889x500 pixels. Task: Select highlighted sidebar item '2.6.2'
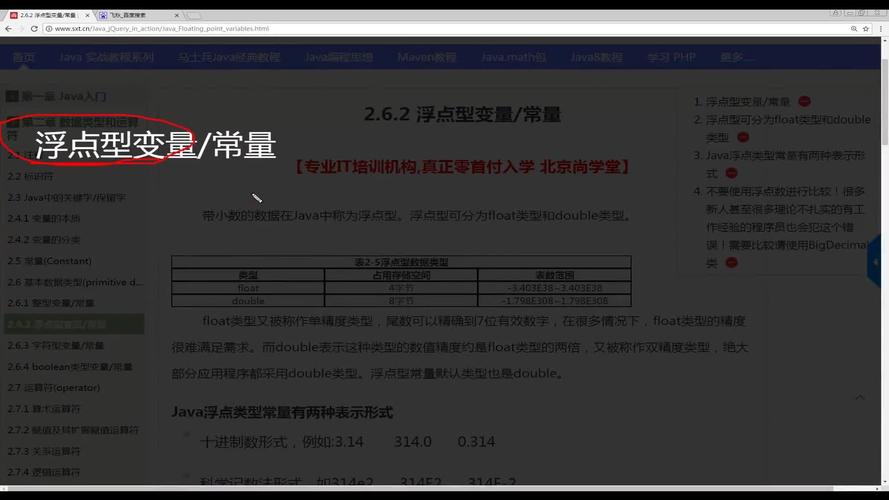point(74,324)
